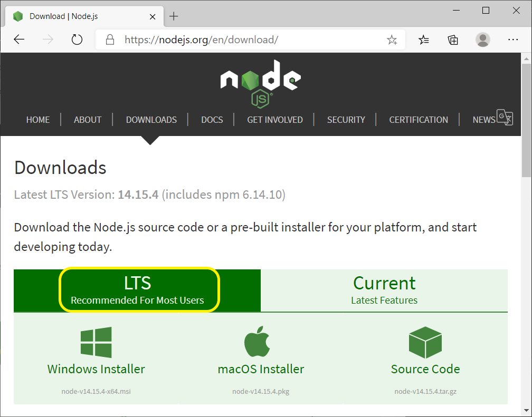The height and width of the screenshot is (417, 532).
Task: Click the browser back arrow
Action: 19,40
